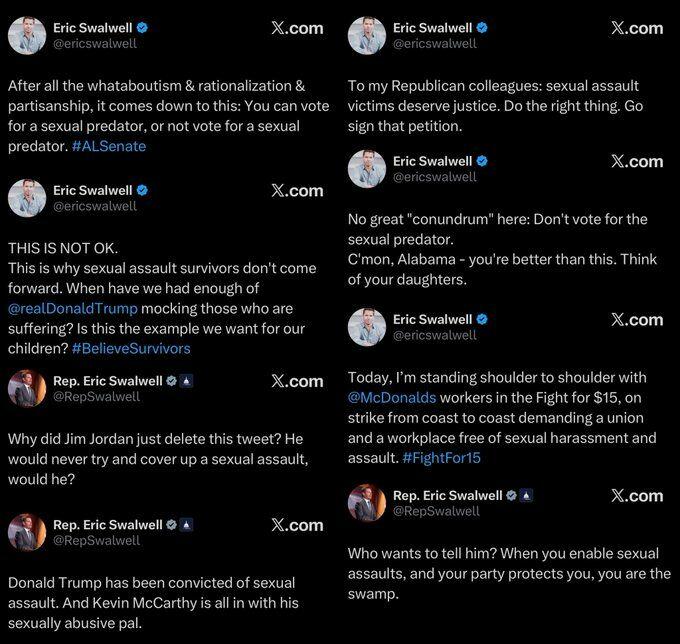Click the government badge on the "swamp" tweet
Screen dimensions: 680x644
528,495
